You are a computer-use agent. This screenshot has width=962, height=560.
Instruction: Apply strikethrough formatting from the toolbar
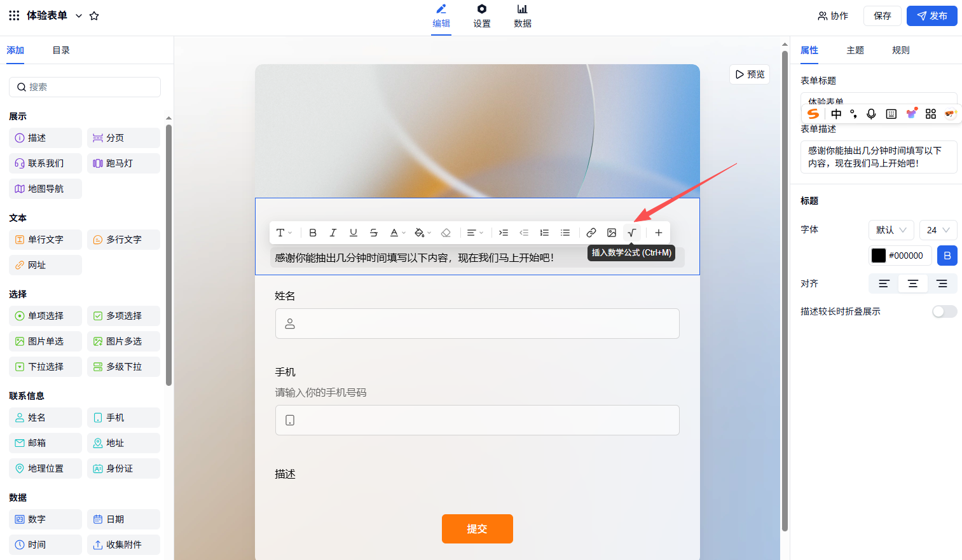pos(374,233)
